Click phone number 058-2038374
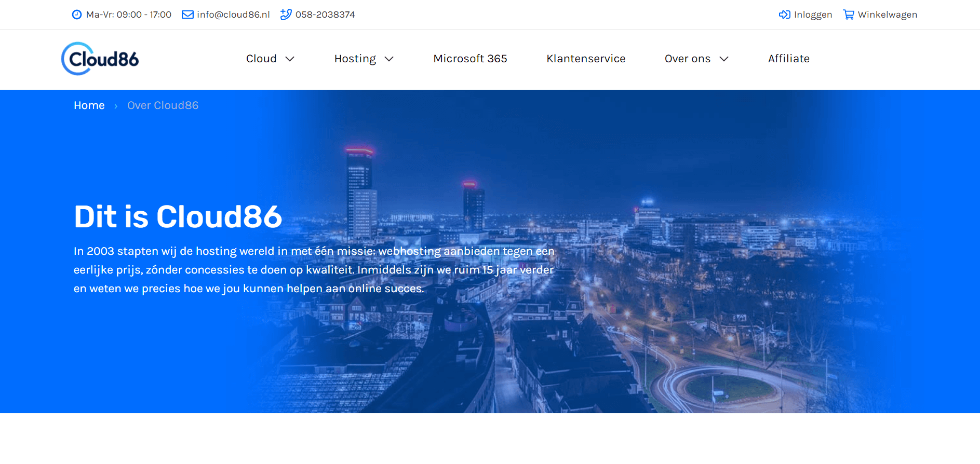 (325, 15)
